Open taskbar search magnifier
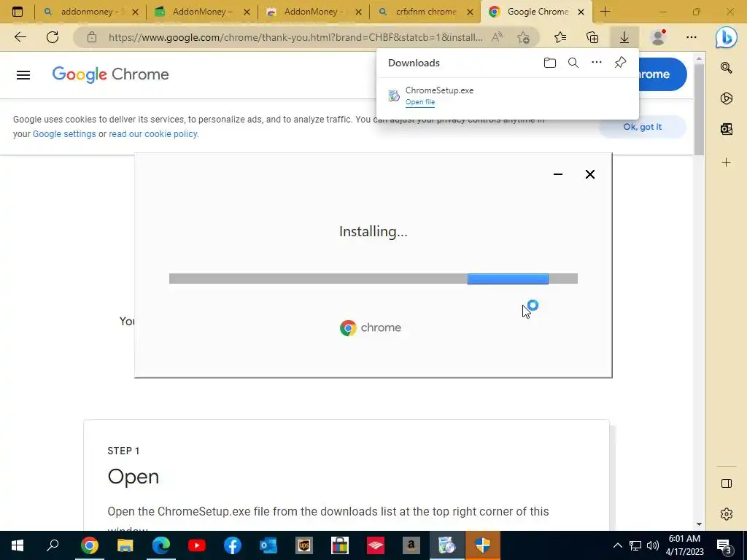Viewport: 747px width, 560px height. 53,545
